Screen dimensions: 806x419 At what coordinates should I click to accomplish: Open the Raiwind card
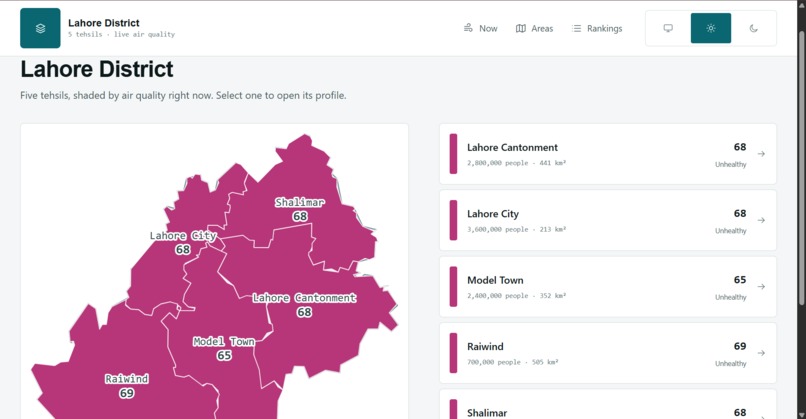tap(608, 353)
